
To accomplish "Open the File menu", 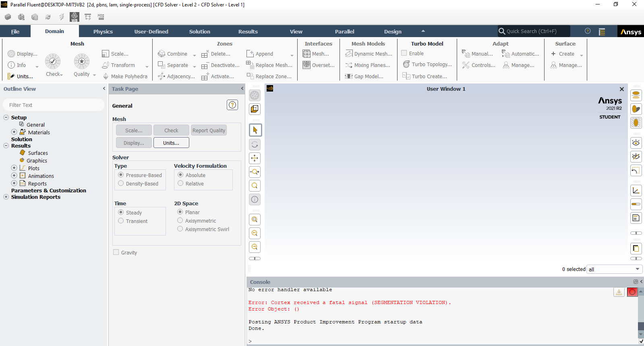I will [15, 31].
